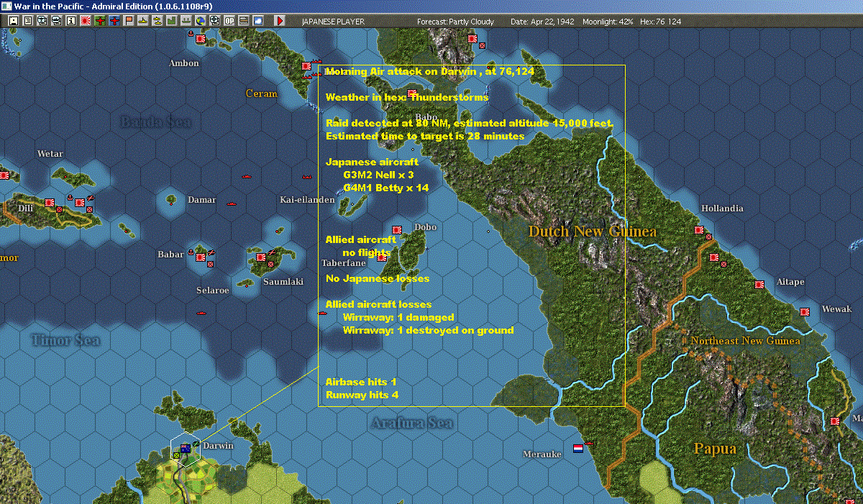Click the 'Airbase hits 1' line
The width and height of the screenshot is (863, 504).
point(361,382)
